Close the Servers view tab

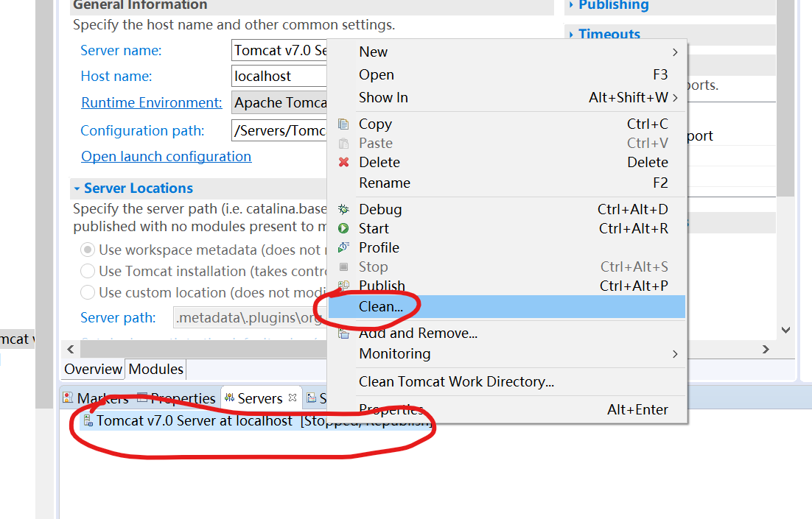tap(293, 398)
